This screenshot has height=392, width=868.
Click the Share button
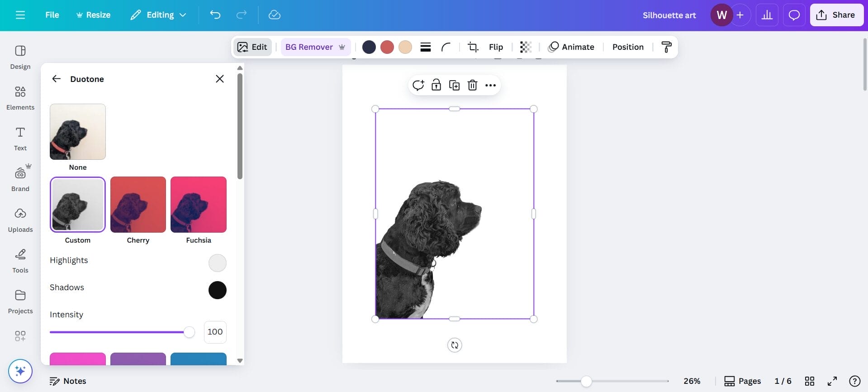pyautogui.click(x=836, y=15)
